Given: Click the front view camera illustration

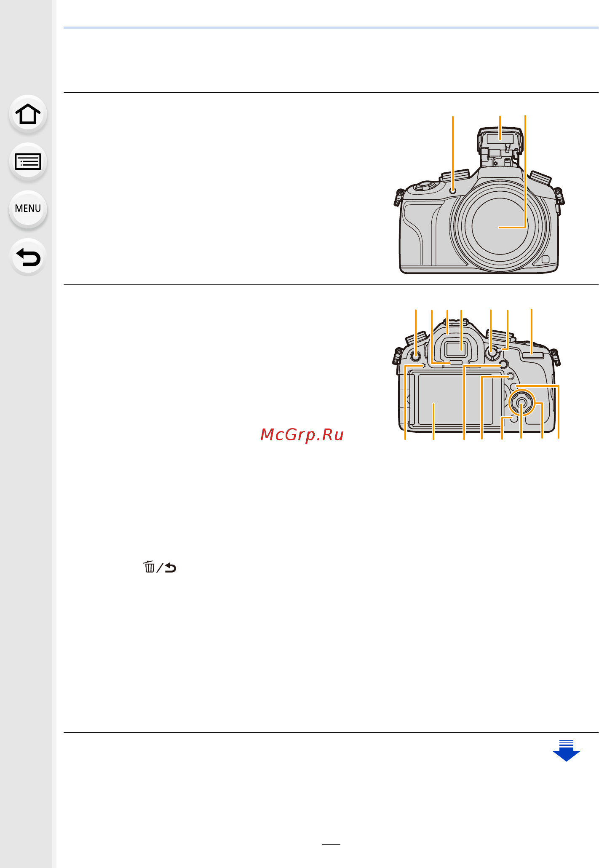Looking at the screenshot, I should (479, 201).
